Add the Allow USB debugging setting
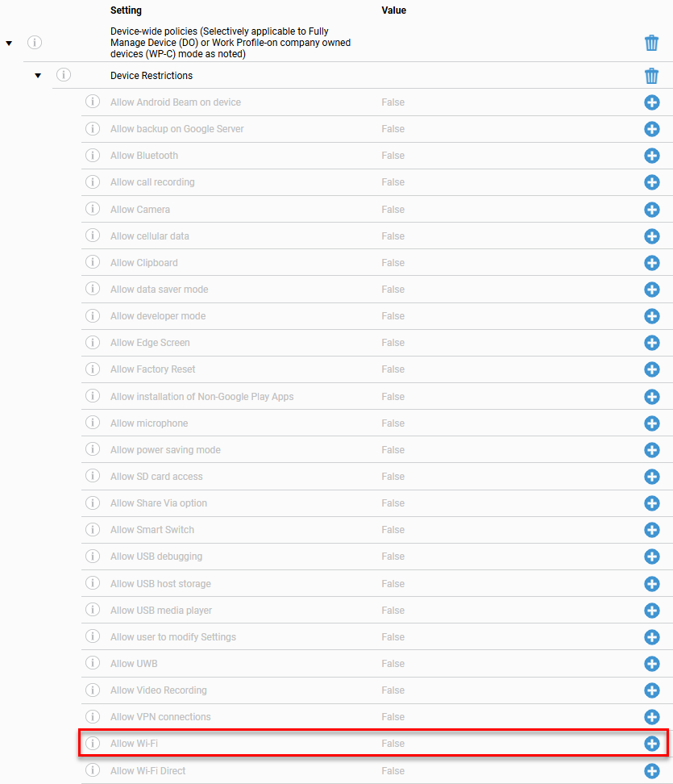Viewport: 673px width, 784px height. pos(651,557)
